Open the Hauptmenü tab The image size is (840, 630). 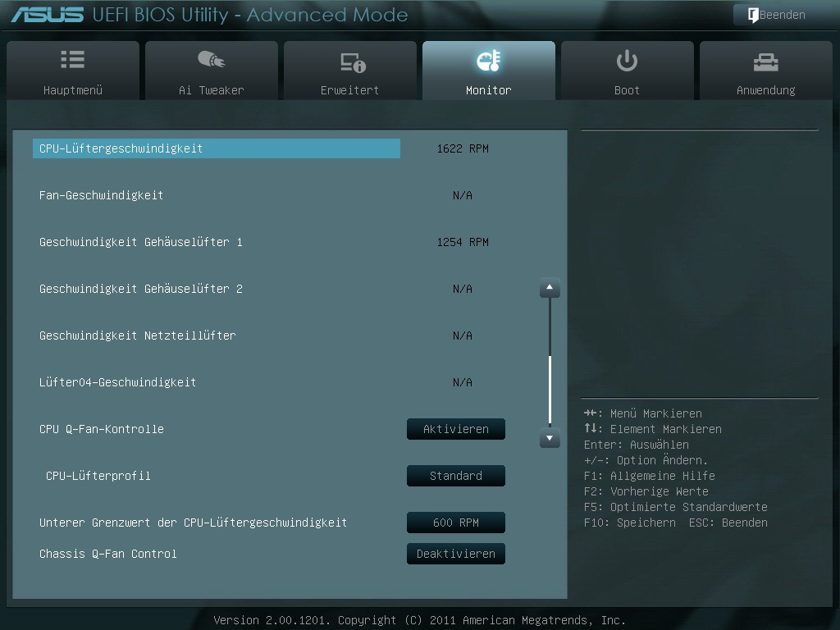[x=73, y=71]
